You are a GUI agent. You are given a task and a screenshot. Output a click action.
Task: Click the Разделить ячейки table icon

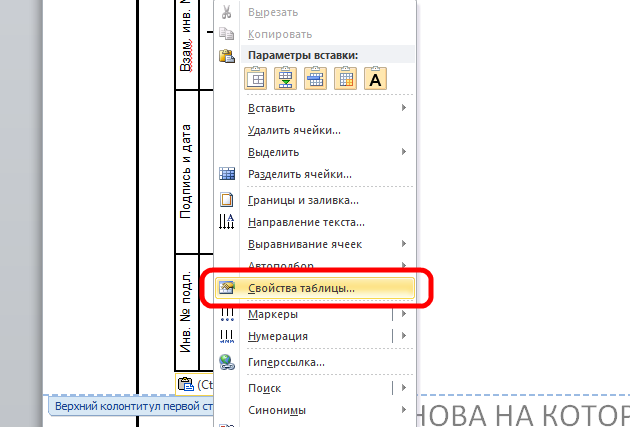[x=227, y=174]
